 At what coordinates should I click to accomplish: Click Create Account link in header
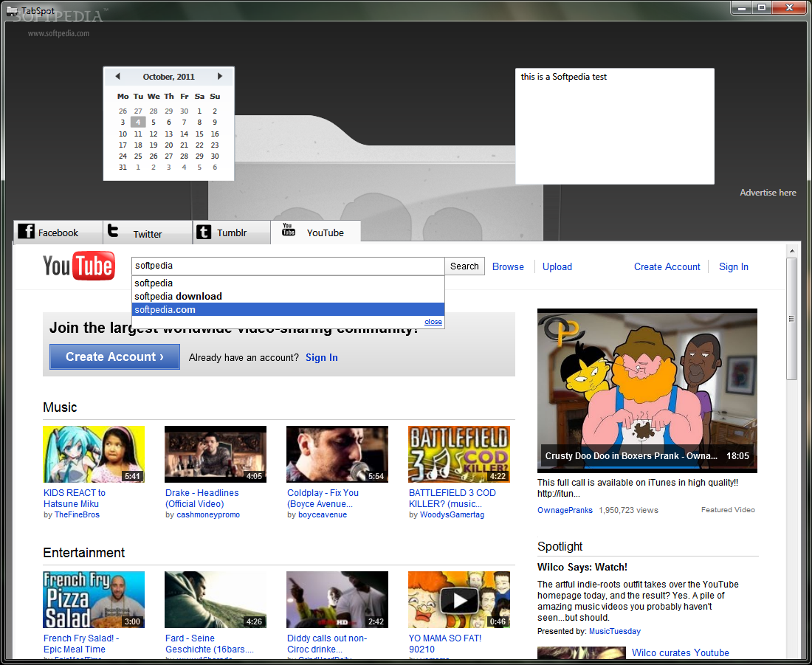pyautogui.click(x=667, y=266)
